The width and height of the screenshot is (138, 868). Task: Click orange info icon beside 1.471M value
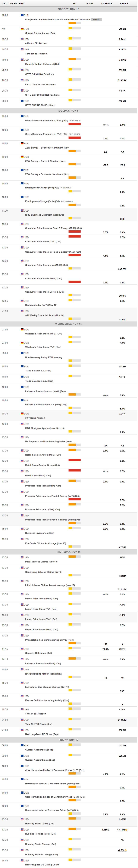click(x=126, y=829)
